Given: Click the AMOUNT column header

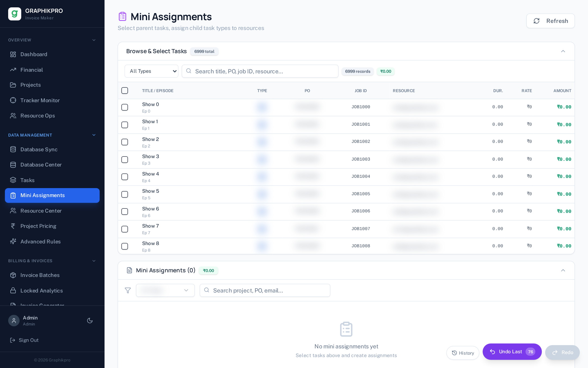Looking at the screenshot, I should (x=562, y=91).
